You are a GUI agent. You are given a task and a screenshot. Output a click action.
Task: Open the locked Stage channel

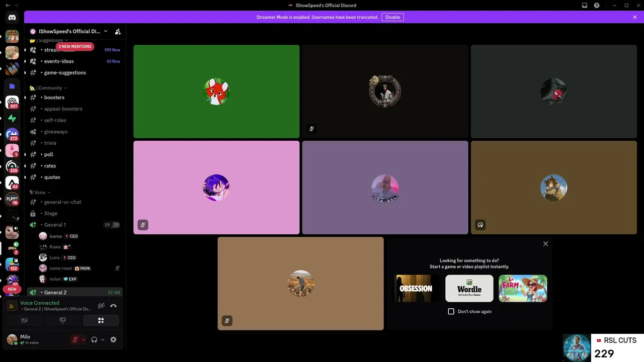tap(75, 213)
